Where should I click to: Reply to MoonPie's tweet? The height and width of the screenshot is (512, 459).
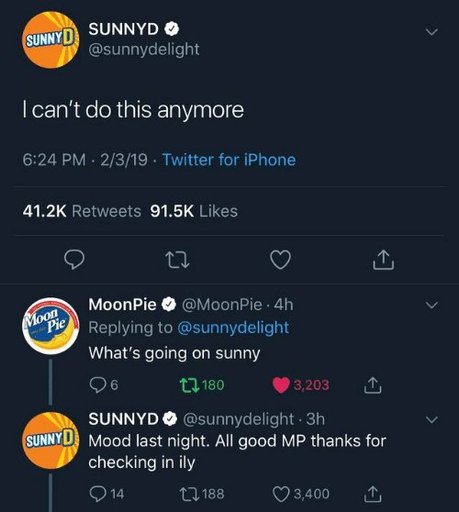tap(104, 385)
